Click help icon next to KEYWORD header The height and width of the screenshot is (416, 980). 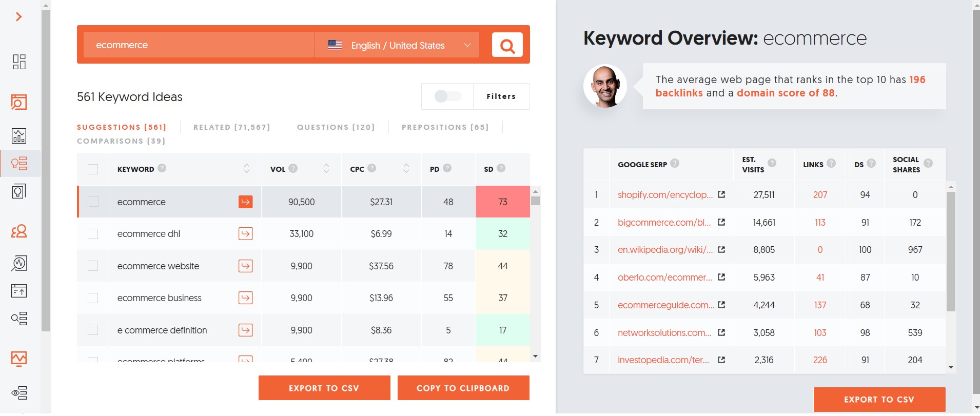click(x=162, y=168)
